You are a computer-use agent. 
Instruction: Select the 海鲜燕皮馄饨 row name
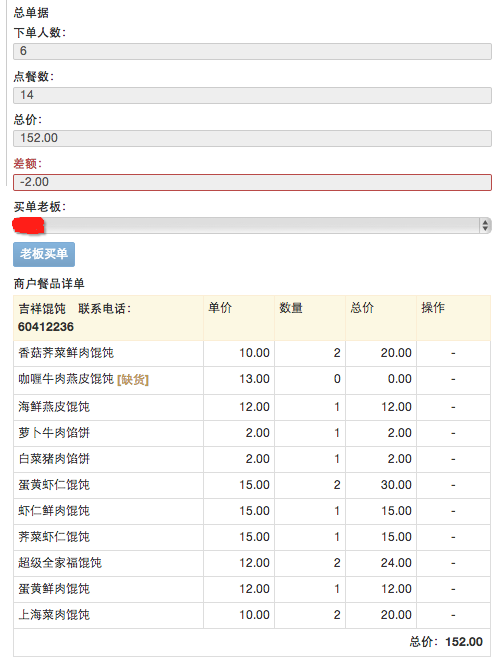coord(54,407)
